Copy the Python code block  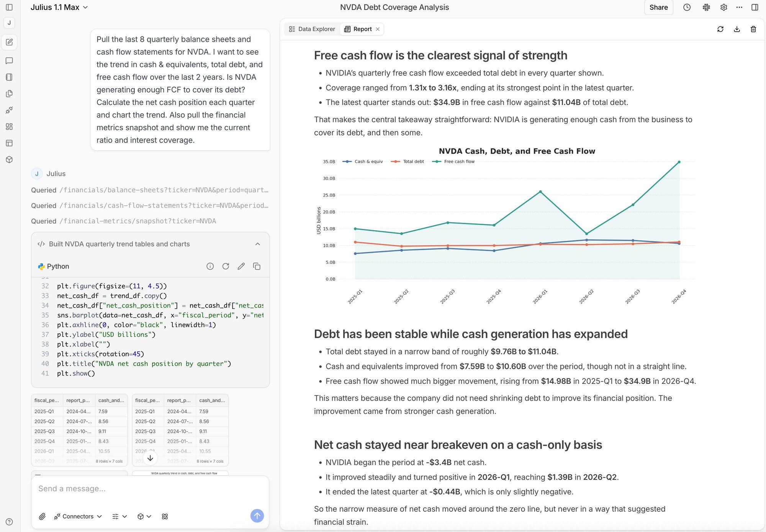[x=257, y=266]
